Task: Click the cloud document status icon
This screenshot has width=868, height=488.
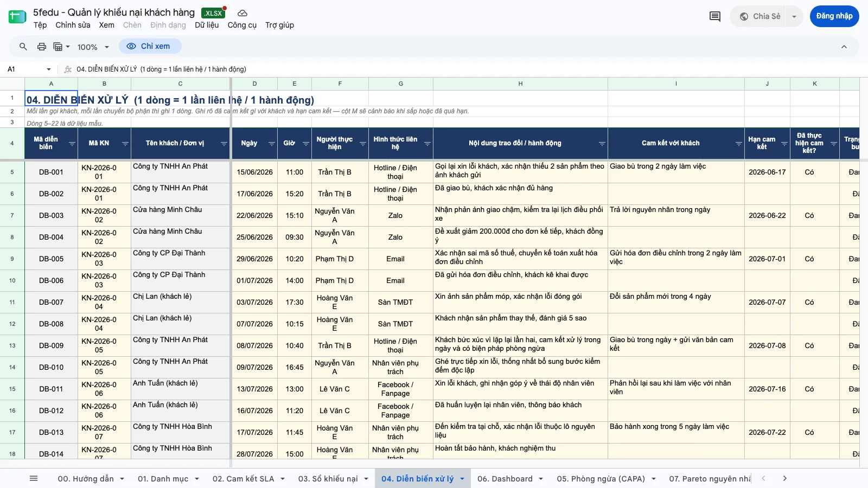Action: [242, 13]
